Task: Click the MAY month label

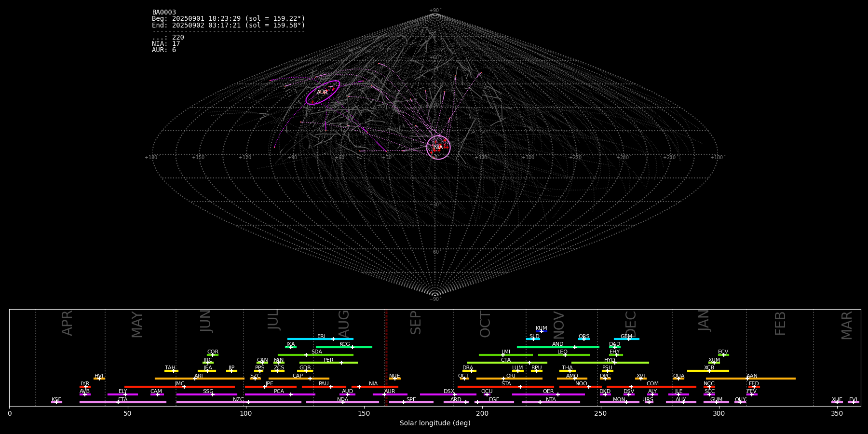Action: point(137,325)
